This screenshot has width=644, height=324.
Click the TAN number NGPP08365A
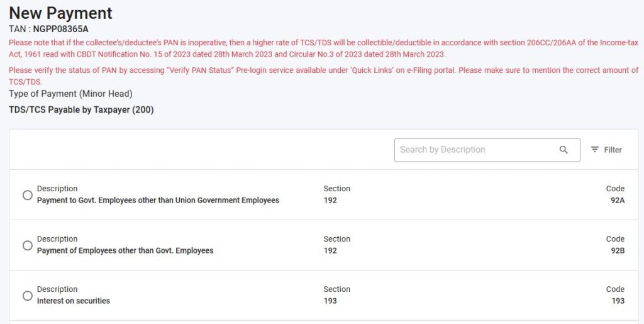60,29
